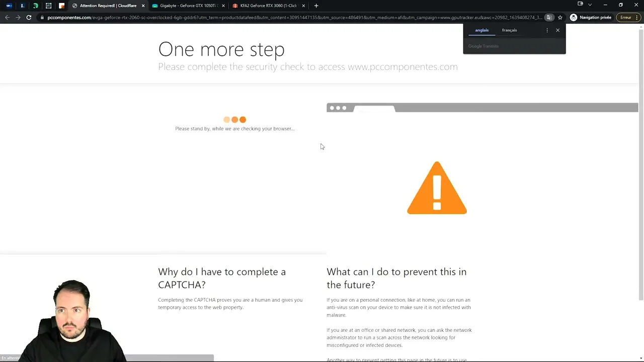Click the Navigation privée incognito icon

574,18
